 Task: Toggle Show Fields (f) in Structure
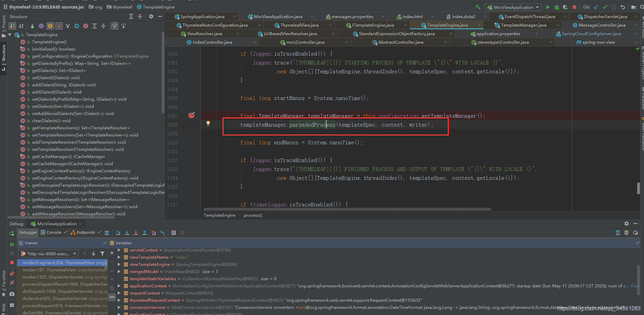[50, 26]
